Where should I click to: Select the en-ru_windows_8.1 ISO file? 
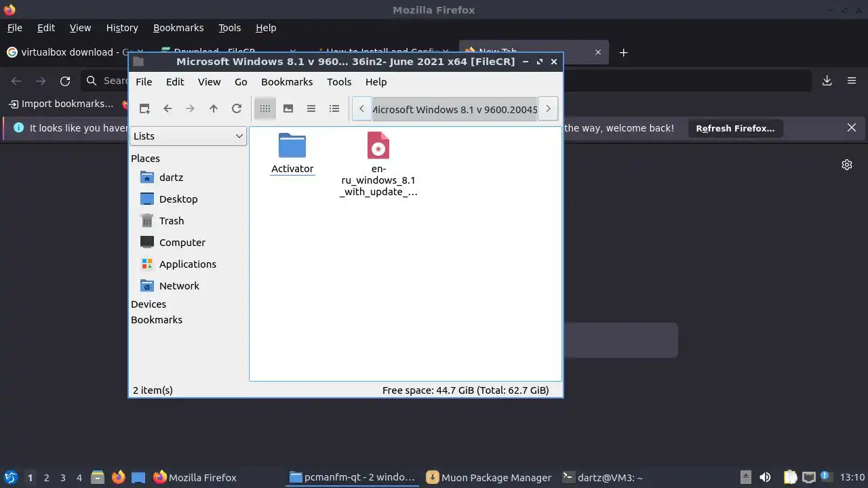click(x=378, y=164)
